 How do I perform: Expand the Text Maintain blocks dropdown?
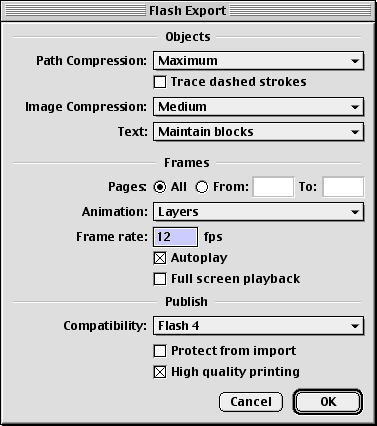[258, 132]
